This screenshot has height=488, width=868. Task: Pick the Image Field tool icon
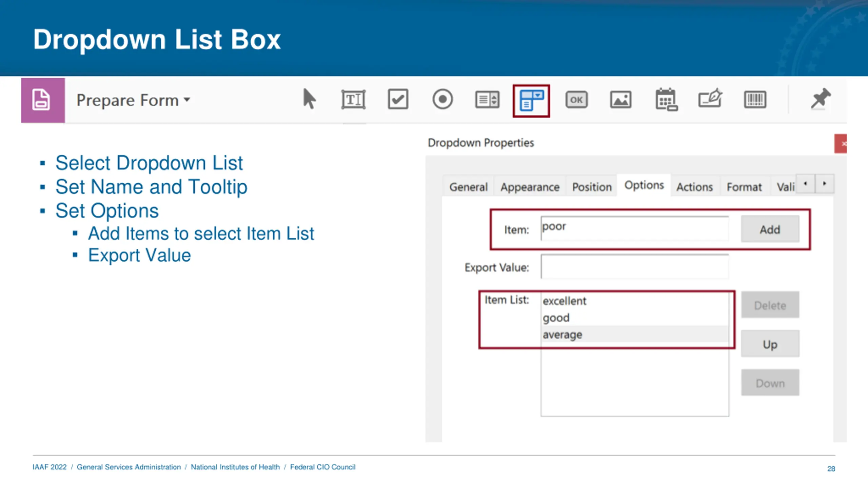pos(621,100)
